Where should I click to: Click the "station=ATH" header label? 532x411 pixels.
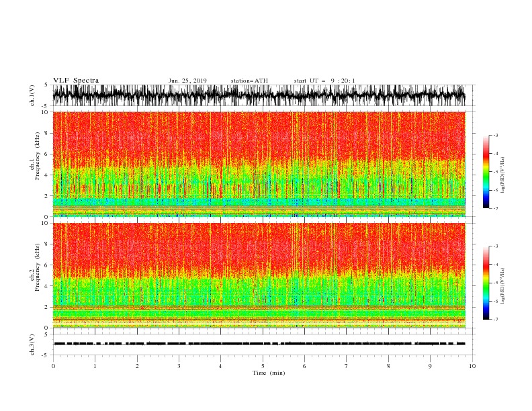249,81
